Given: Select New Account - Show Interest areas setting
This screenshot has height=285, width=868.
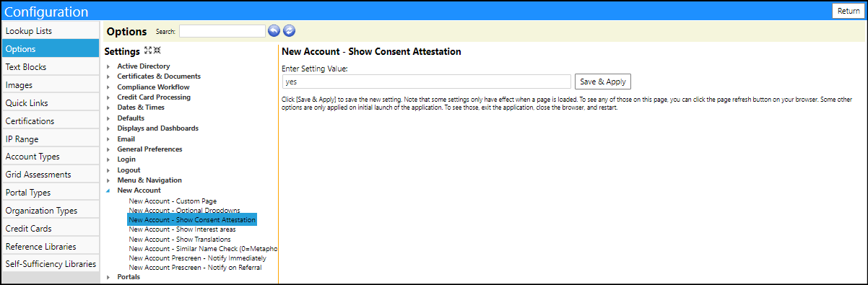Looking at the screenshot, I should point(182,229).
